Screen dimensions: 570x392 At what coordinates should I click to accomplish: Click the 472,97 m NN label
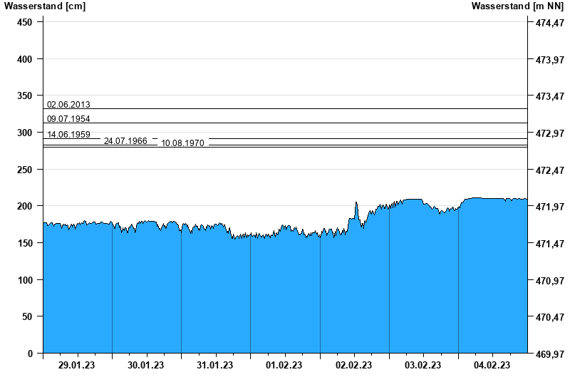pos(550,134)
